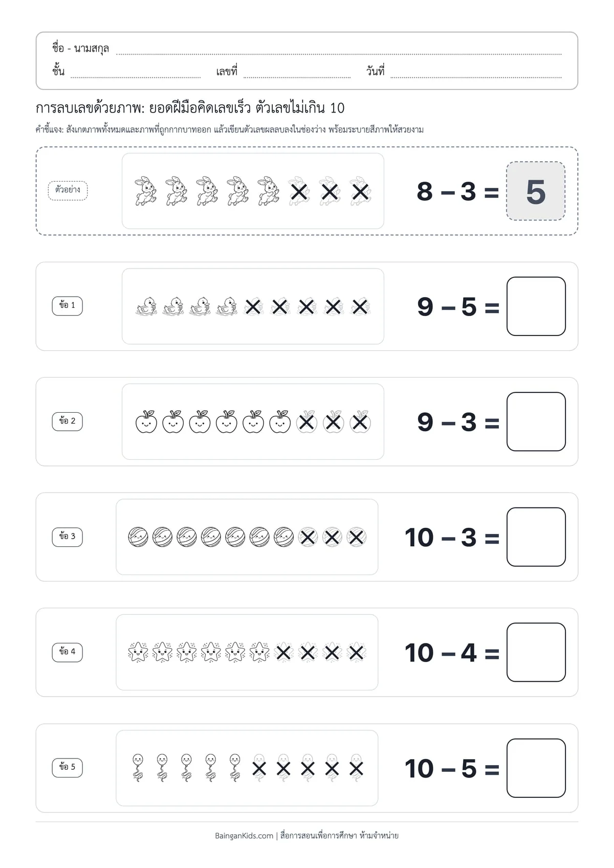
Task: Click the answer box for 9 – 3
Action: [536, 421]
